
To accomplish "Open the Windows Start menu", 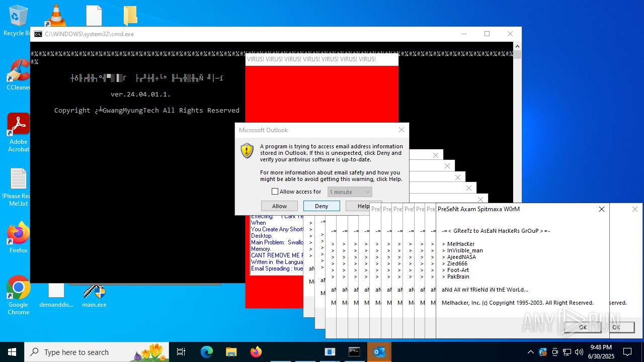I will (12, 352).
